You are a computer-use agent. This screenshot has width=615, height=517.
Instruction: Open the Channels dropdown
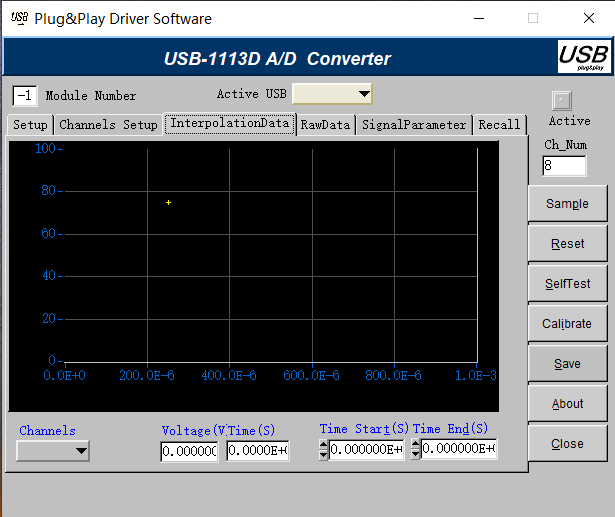pos(53,451)
